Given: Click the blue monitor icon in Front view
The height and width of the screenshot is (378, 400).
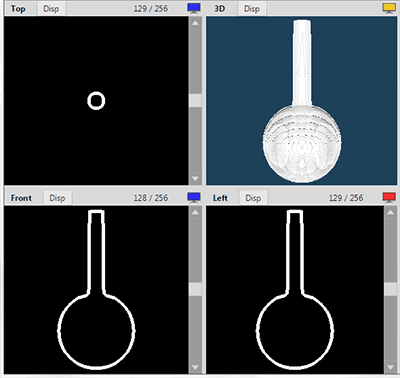Looking at the screenshot, I should point(194,197).
